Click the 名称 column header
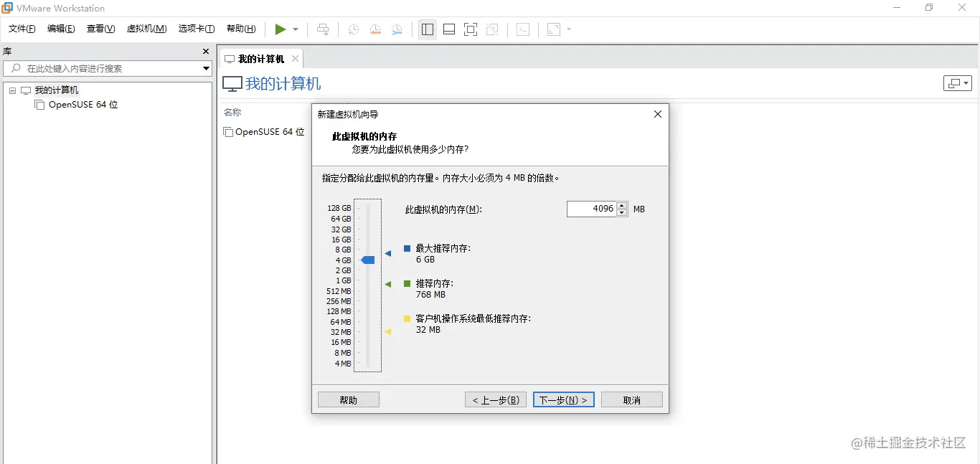Image resolution: width=980 pixels, height=464 pixels. coord(232,113)
